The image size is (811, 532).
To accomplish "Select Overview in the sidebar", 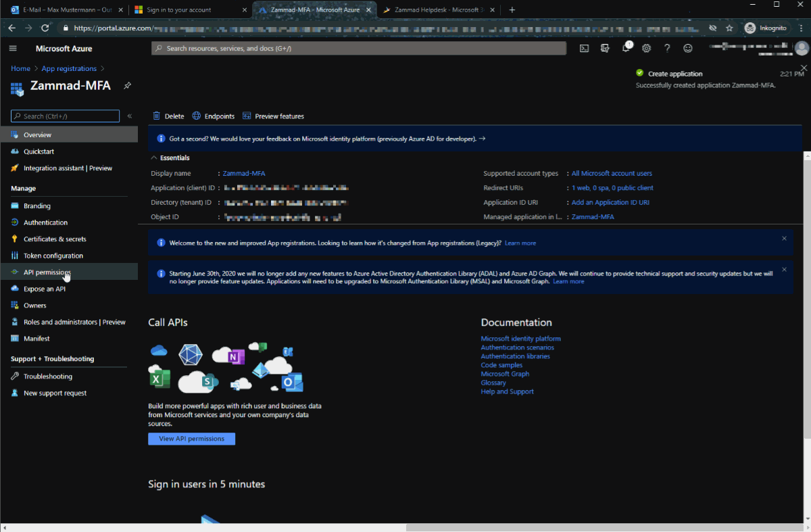I will click(68, 135).
